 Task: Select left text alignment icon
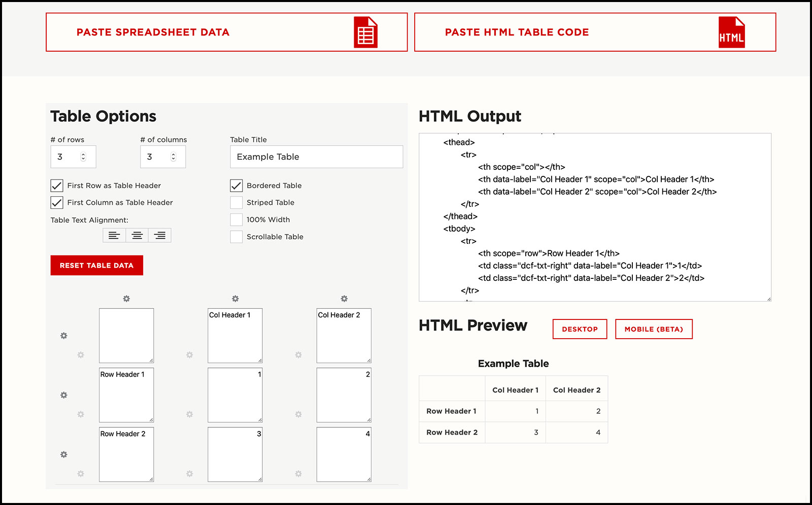(114, 235)
